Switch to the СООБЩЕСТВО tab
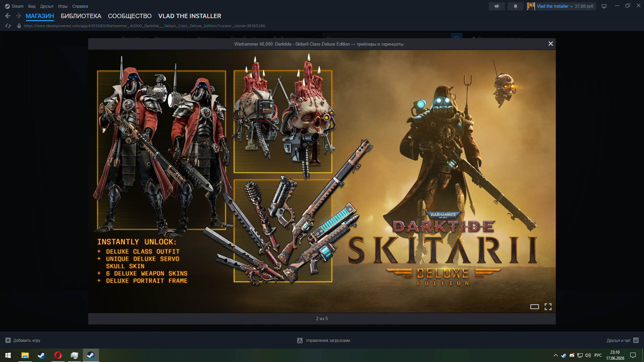644x362 pixels. tap(130, 16)
